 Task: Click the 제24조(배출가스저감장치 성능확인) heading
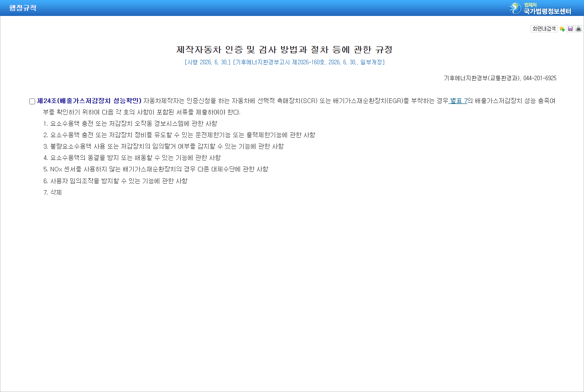89,101
